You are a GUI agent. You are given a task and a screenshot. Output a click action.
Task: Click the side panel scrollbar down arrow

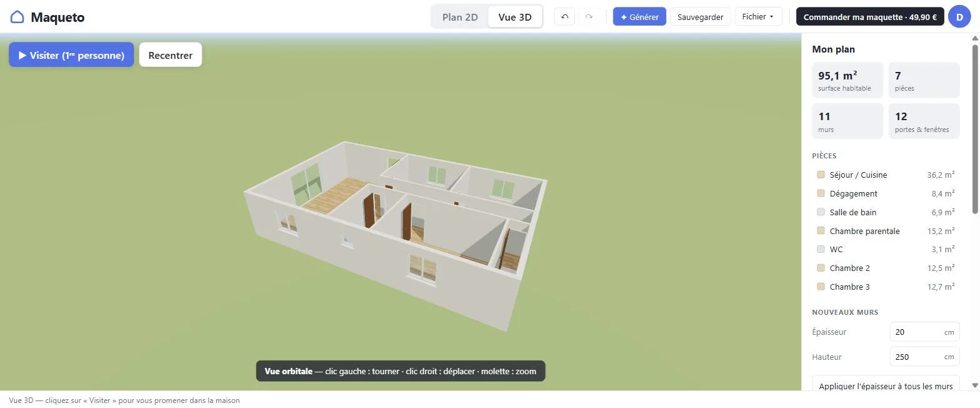pyautogui.click(x=974, y=385)
